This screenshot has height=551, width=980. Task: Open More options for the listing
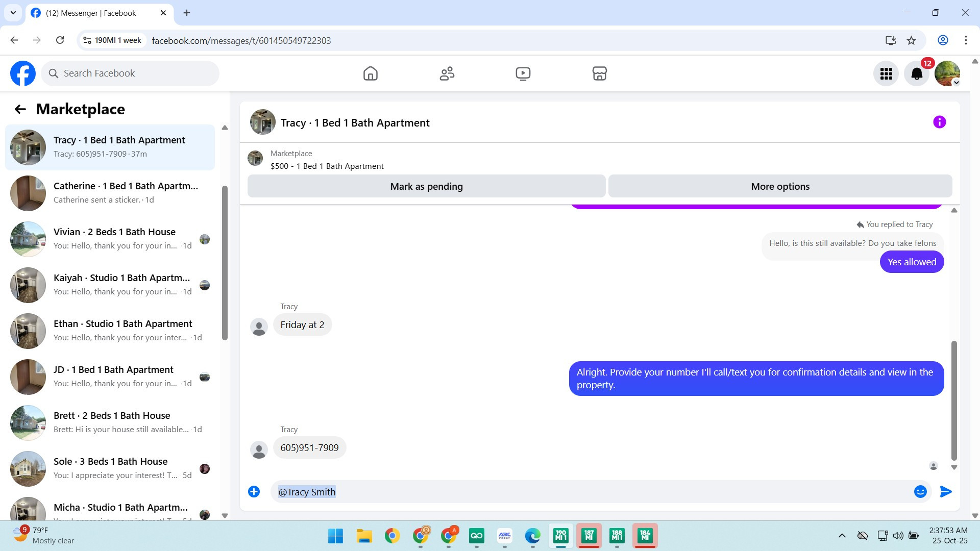[x=780, y=186]
